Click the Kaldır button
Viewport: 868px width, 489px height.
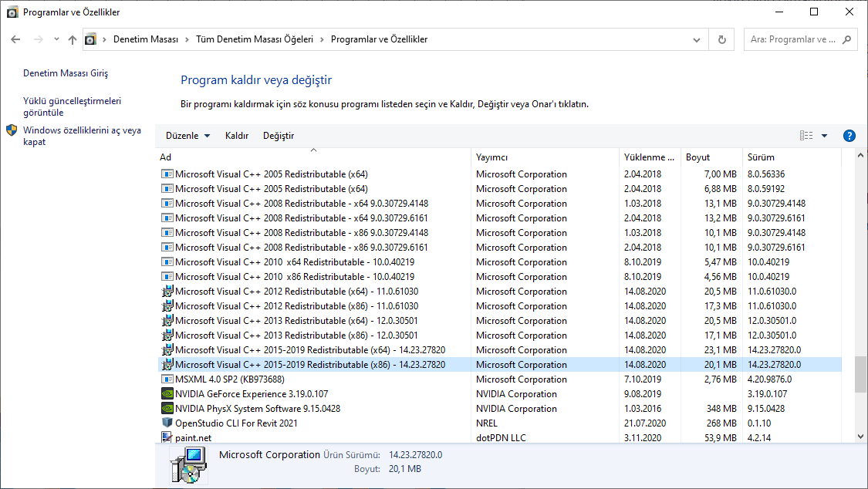[237, 136]
